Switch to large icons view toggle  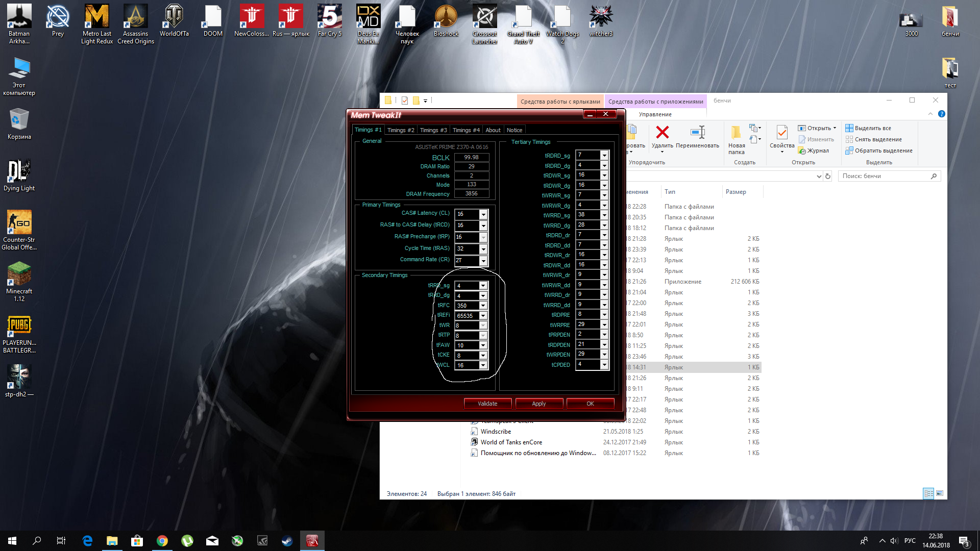click(x=940, y=493)
